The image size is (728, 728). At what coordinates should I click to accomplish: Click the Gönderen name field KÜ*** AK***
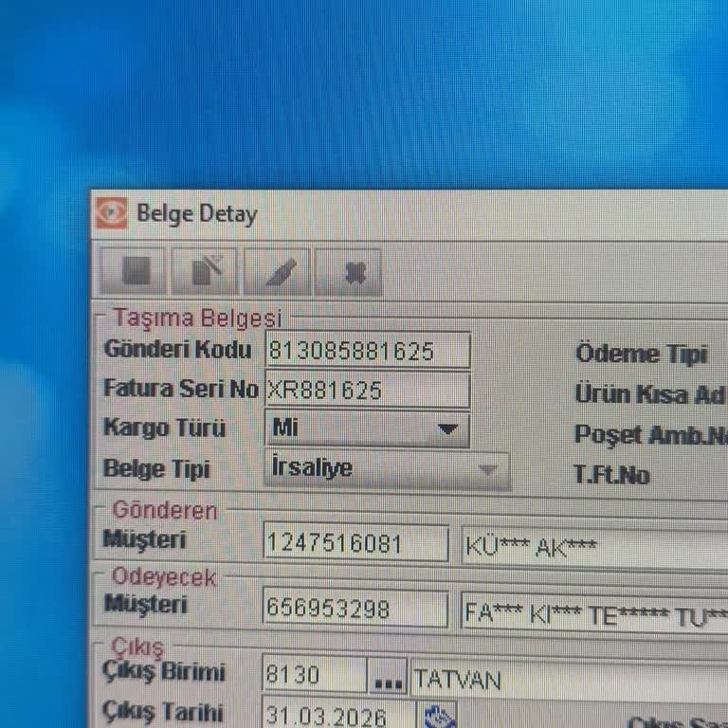click(595, 547)
